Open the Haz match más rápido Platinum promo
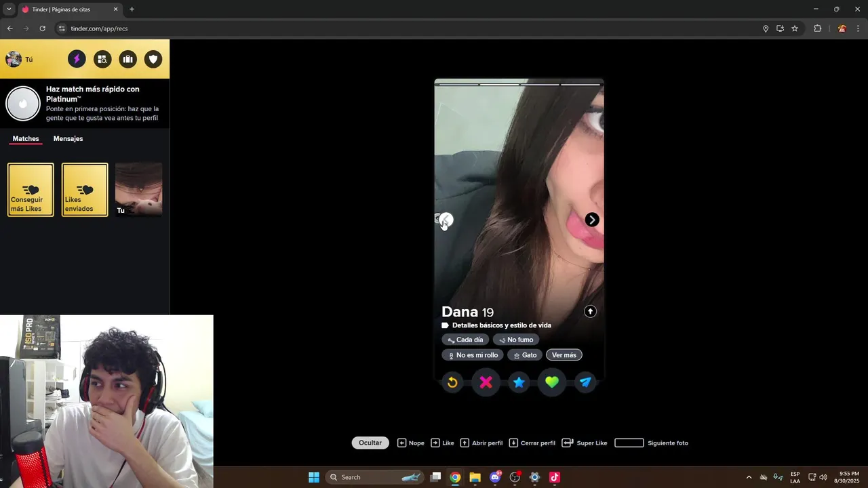Viewport: 868px width, 488px height. click(85, 104)
